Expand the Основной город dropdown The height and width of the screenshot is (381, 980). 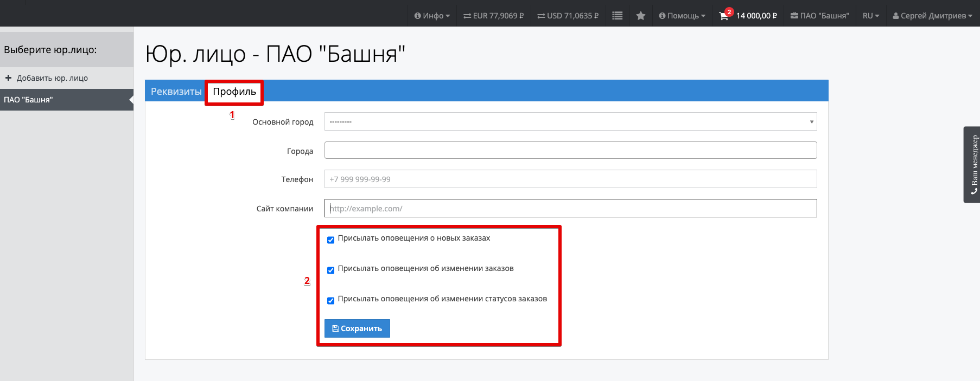570,122
